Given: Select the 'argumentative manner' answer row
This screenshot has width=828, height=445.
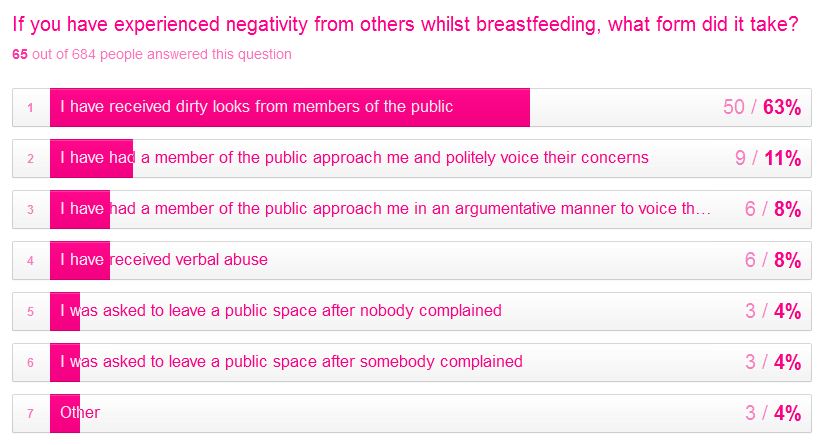Looking at the screenshot, I should [x=385, y=209].
